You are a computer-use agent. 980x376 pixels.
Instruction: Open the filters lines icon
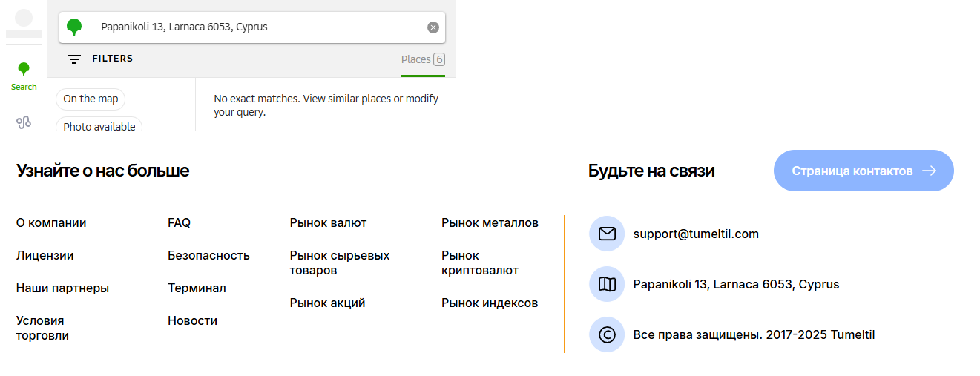[74, 59]
